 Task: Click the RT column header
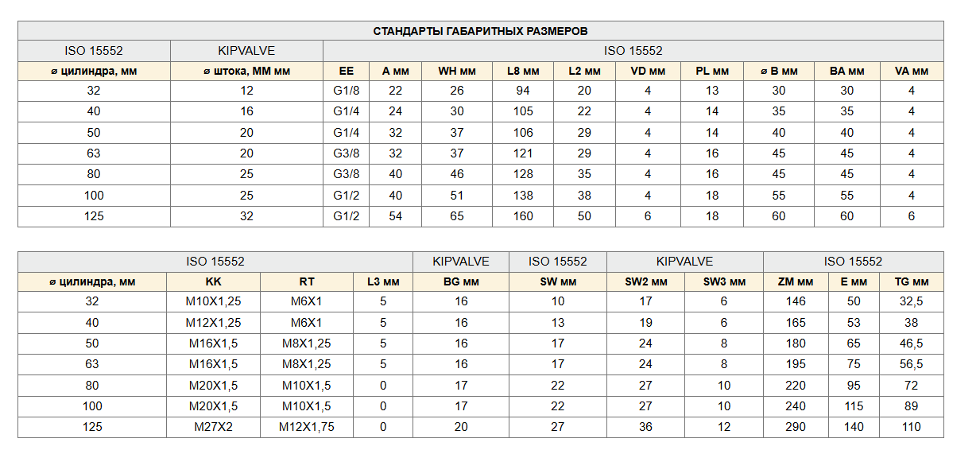pos(307,281)
